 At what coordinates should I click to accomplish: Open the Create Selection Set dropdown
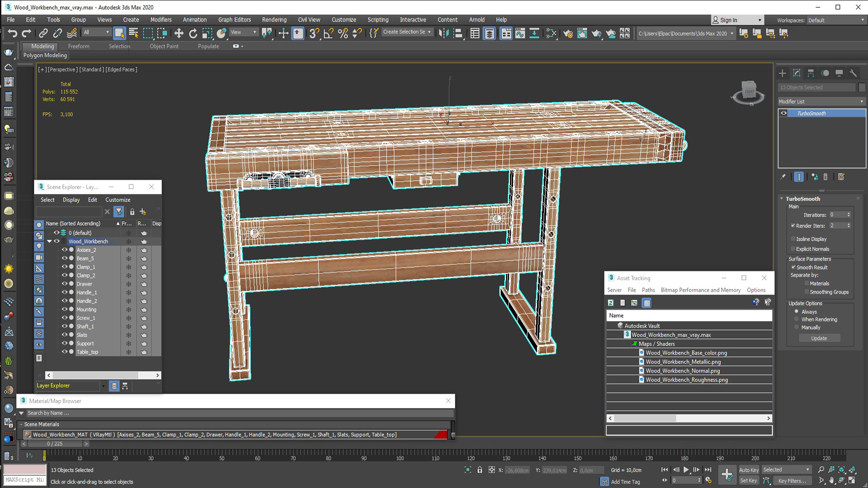[407, 32]
